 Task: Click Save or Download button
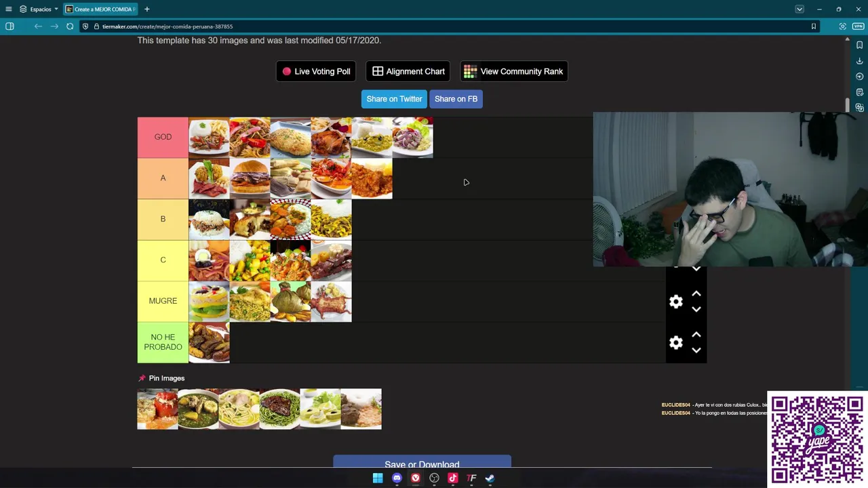point(422,463)
